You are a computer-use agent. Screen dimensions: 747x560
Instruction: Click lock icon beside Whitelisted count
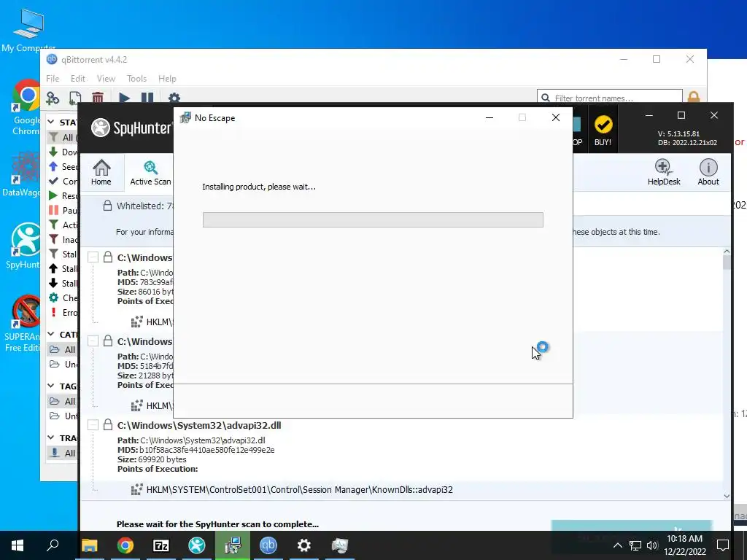108,206
